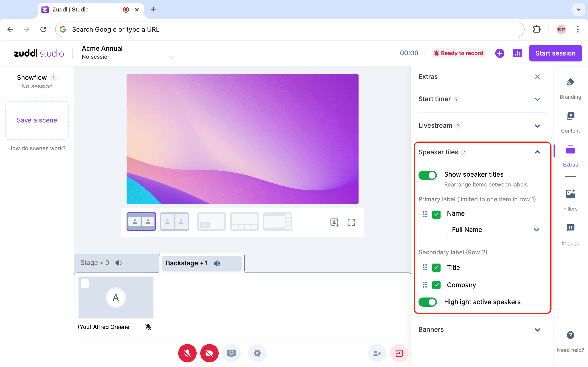Click the purple analytics chart icon

517,53
